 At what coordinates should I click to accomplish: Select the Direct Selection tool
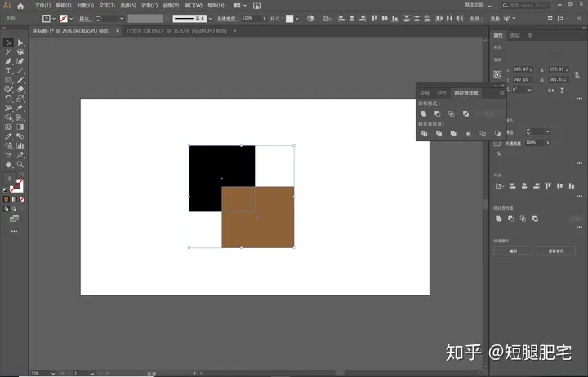tap(20, 42)
